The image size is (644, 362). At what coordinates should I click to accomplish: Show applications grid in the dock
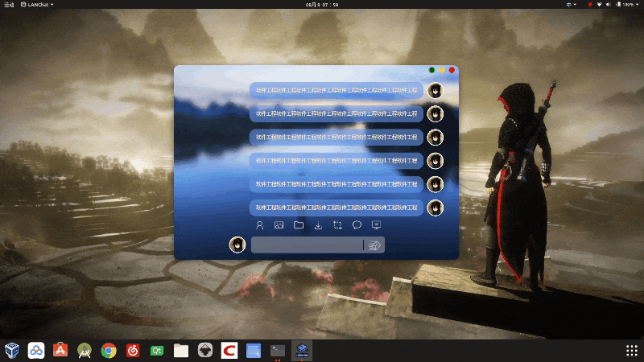click(x=632, y=351)
